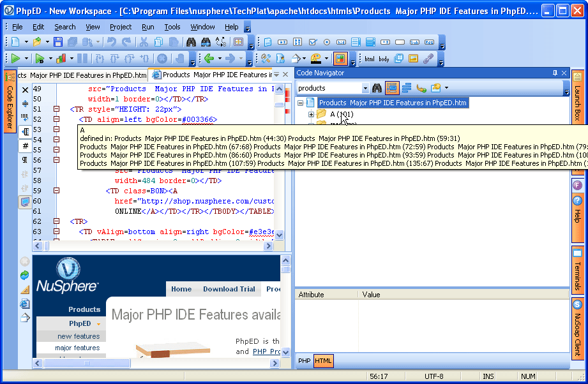Start debugging with the play-D icon
The height and width of the screenshot is (384, 588).
40,59
